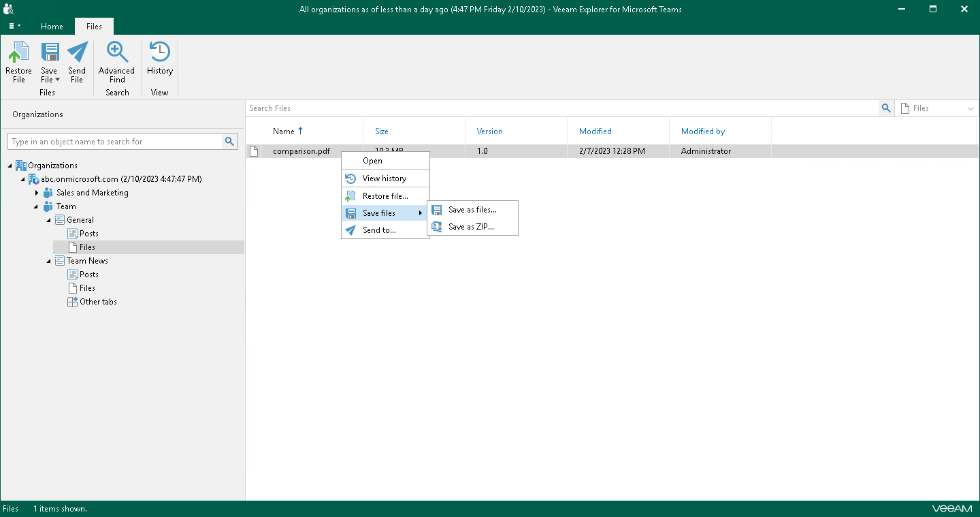The width and height of the screenshot is (980, 517).
Task: Expand the Sales and Marketing team node
Action: click(37, 193)
